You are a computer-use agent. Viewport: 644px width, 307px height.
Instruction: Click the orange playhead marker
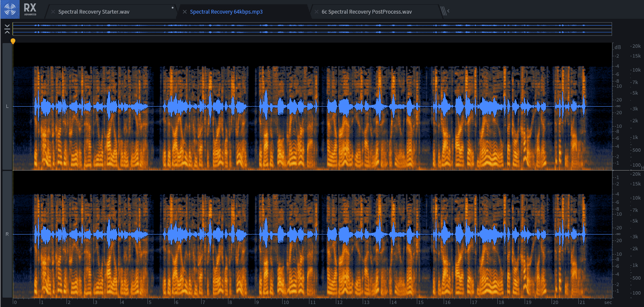coord(13,41)
